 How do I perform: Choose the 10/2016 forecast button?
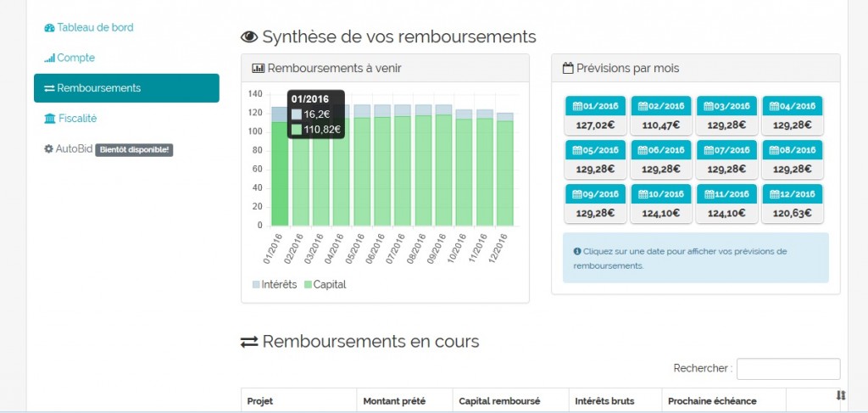(660, 204)
